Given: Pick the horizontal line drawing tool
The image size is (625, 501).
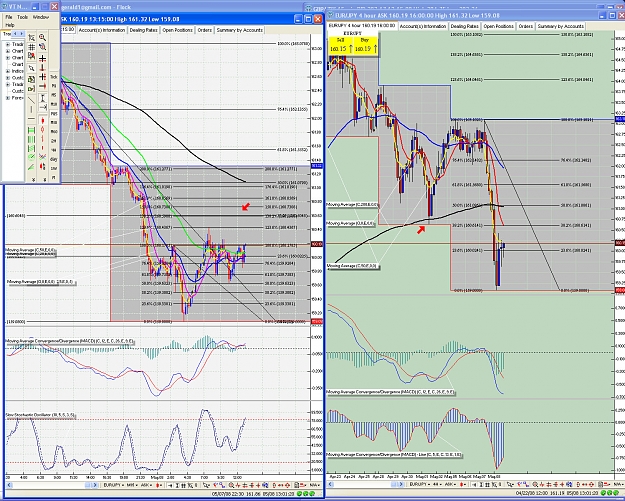Looking at the screenshot, I should click(x=31, y=118).
